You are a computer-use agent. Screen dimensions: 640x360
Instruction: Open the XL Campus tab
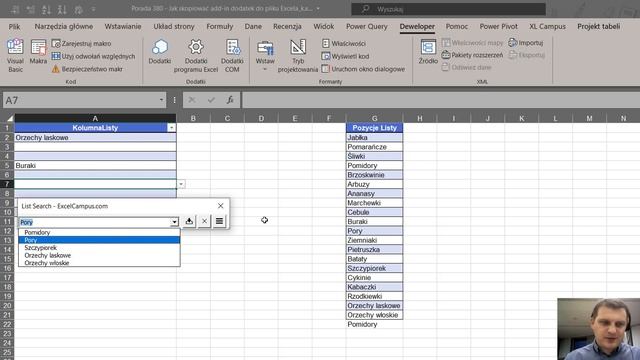(x=547, y=26)
